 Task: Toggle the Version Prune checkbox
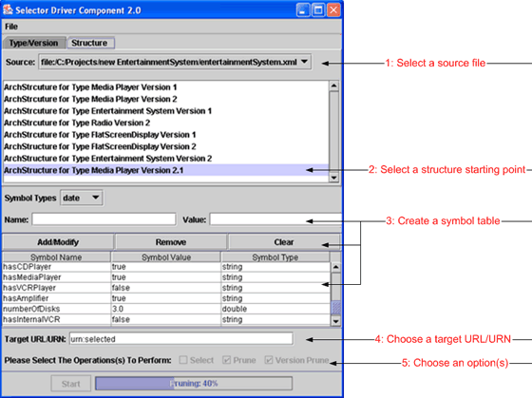(268, 360)
